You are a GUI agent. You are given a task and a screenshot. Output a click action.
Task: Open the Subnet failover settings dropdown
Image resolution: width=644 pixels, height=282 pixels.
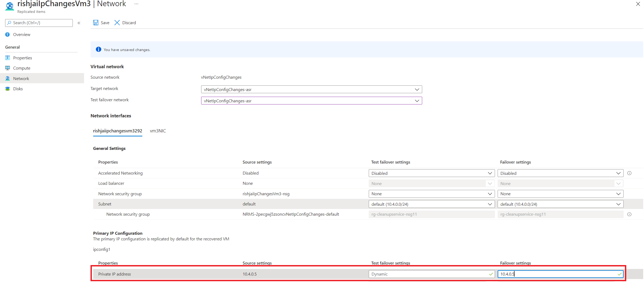coord(618,204)
